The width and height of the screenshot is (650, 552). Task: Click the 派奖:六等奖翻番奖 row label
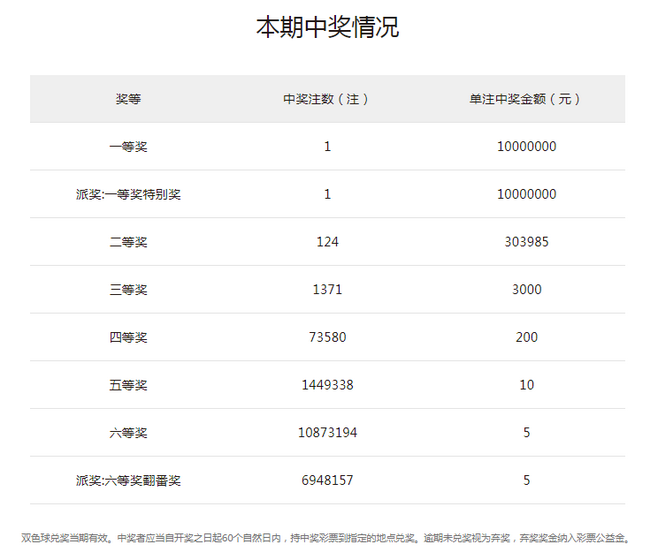[128, 481]
